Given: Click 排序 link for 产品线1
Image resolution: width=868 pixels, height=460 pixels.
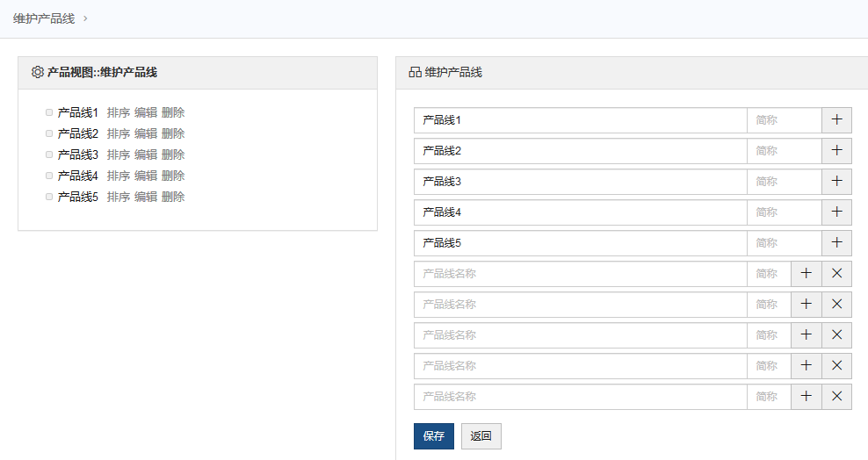Looking at the screenshot, I should tap(119, 112).
